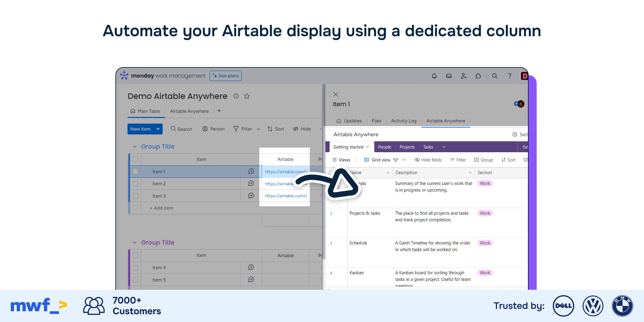The height and width of the screenshot is (322, 644).
Task: Open the apps puzzle icon
Action: coord(478,76)
